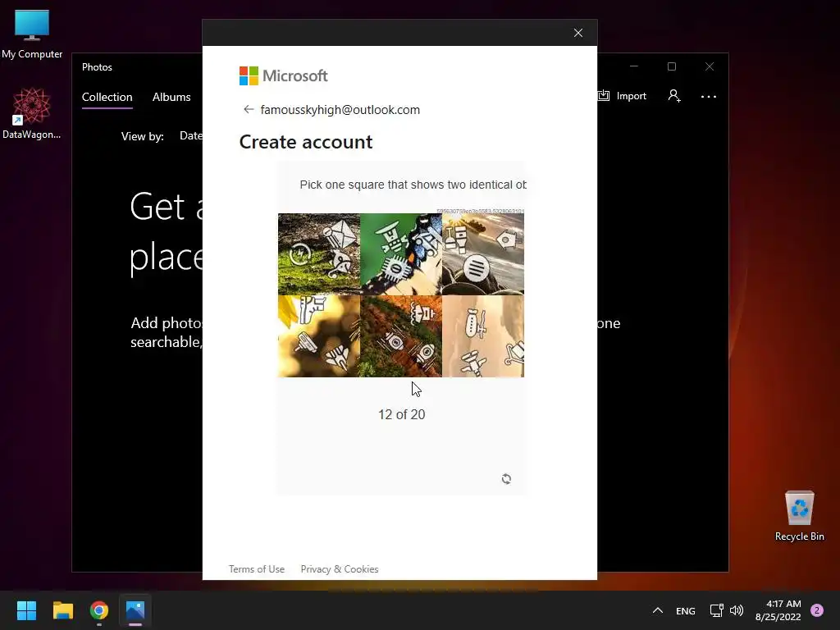The width and height of the screenshot is (840, 630).
Task: Click the Photos app icon on taskbar
Action: [135, 610]
